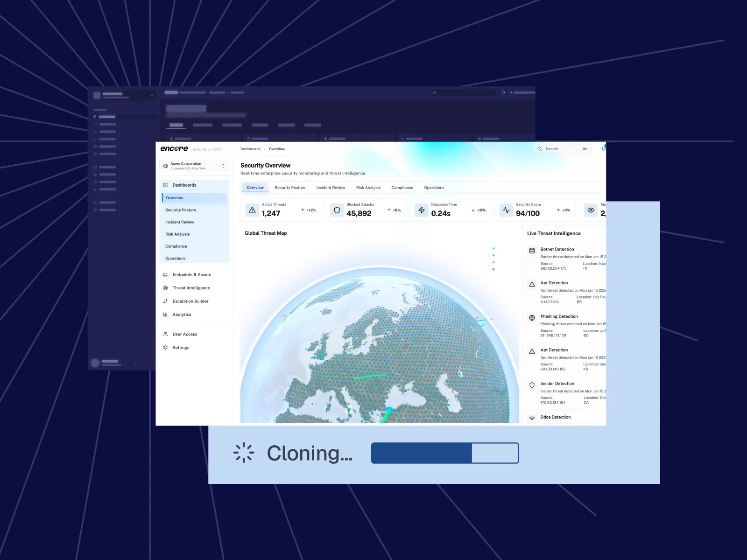Viewport: 747px width, 560px height.
Task: Click the Analytics bar chart icon
Action: [x=165, y=315]
